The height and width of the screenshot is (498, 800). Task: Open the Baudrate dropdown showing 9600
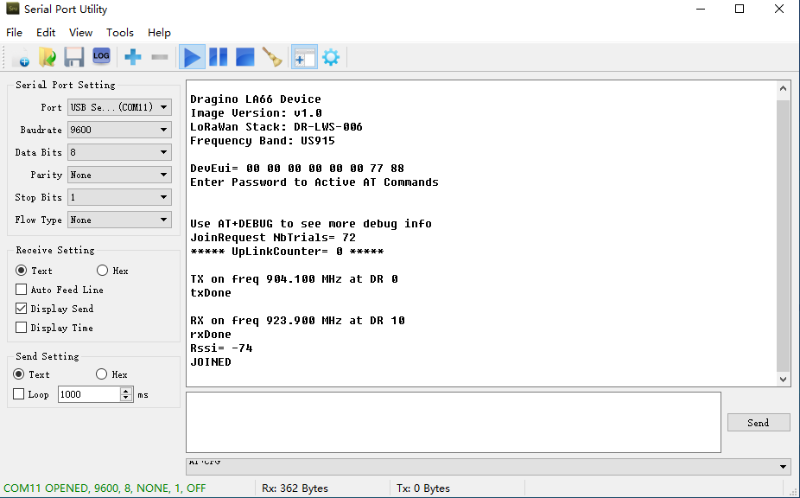coord(119,130)
